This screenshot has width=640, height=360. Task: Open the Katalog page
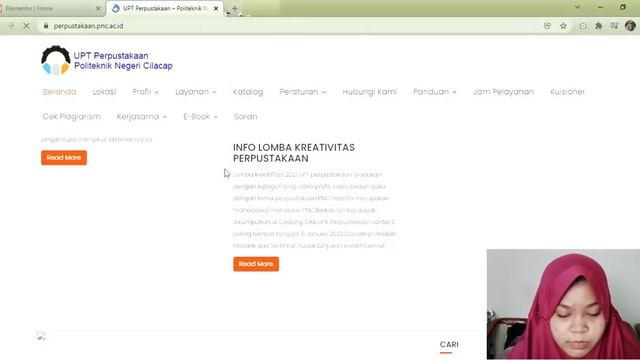click(248, 92)
